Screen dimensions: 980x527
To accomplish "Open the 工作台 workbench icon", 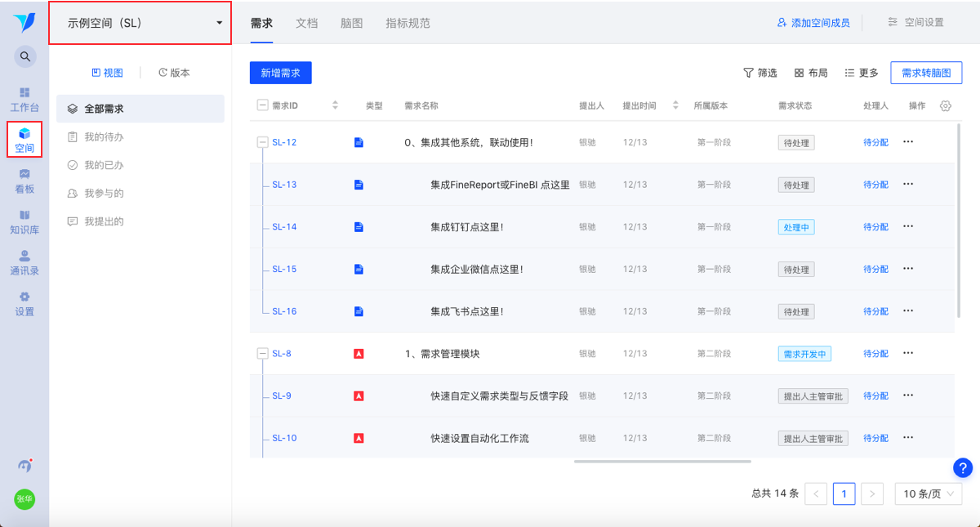I will point(24,99).
